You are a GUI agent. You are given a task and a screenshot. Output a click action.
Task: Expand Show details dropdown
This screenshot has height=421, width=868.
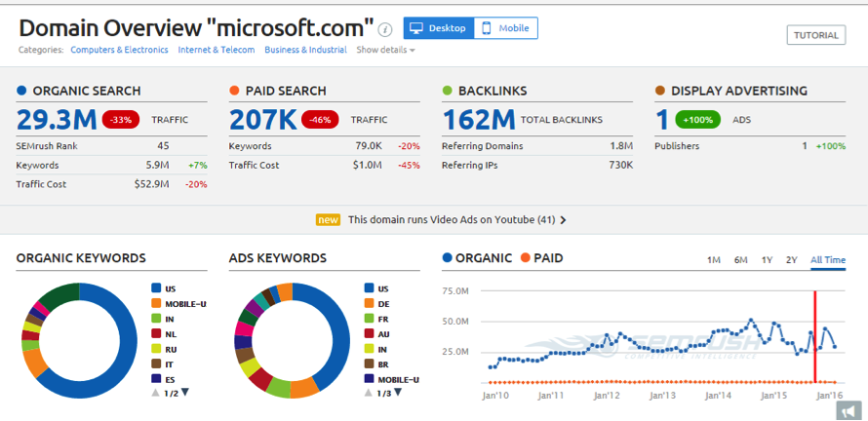pos(385,50)
